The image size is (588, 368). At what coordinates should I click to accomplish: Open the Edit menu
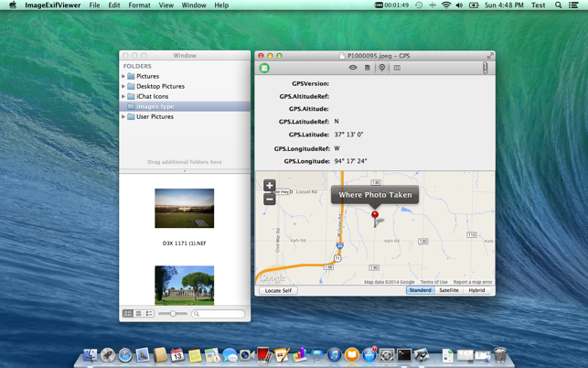click(114, 5)
